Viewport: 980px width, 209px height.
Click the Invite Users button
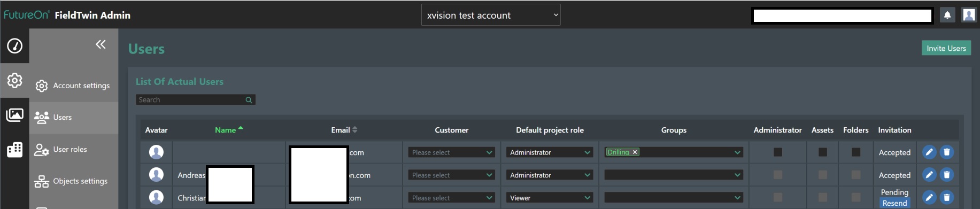click(946, 48)
